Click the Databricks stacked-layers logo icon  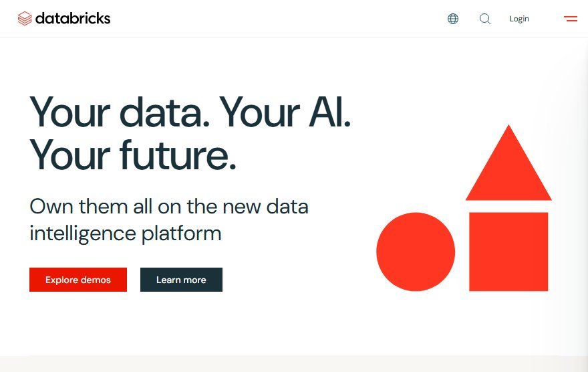(x=25, y=18)
